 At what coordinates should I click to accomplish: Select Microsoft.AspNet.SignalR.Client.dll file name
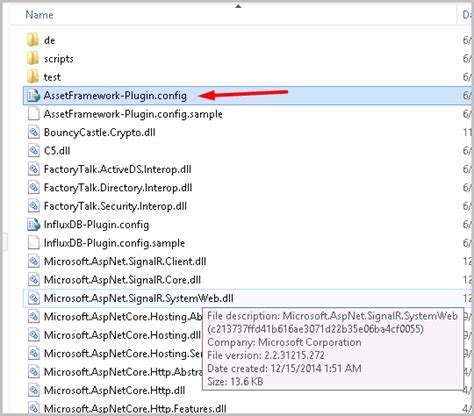click(125, 262)
